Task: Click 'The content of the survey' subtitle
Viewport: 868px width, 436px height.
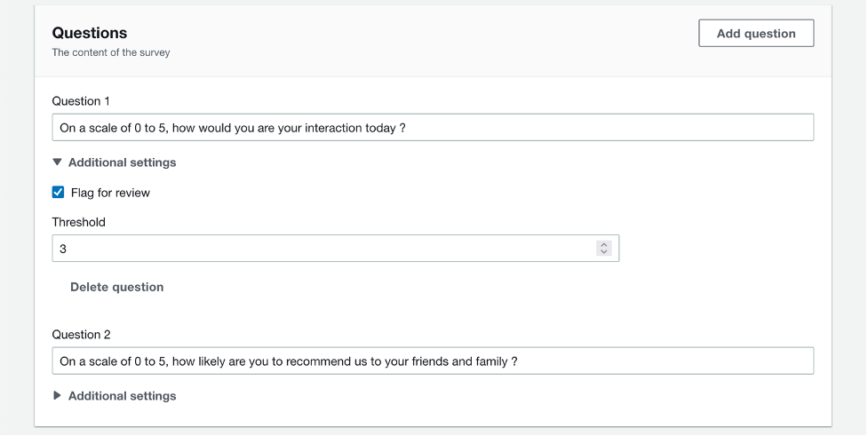Action: click(110, 52)
